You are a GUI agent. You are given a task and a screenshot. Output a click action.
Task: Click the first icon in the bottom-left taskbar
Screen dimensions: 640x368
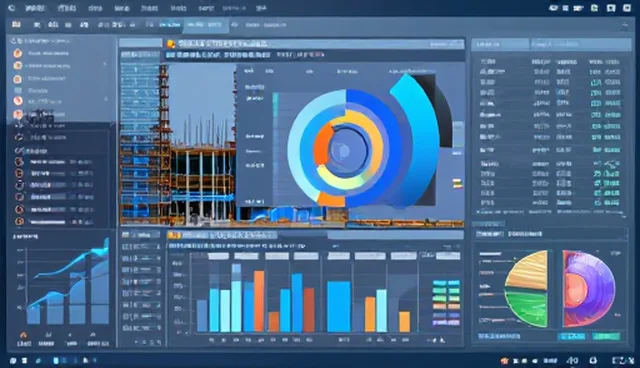coord(13,361)
